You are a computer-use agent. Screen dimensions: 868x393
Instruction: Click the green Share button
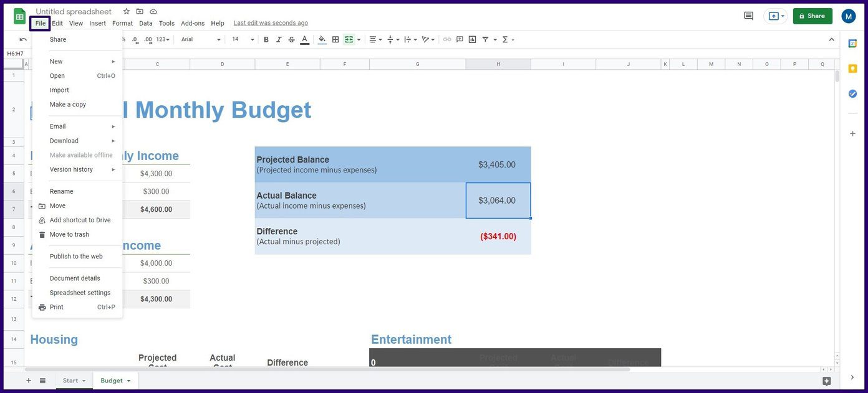(813, 16)
